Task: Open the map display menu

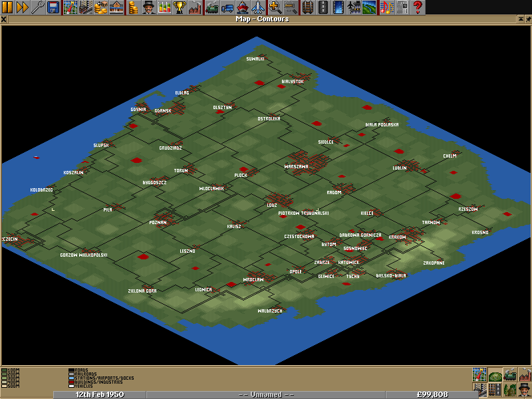Action: point(70,7)
